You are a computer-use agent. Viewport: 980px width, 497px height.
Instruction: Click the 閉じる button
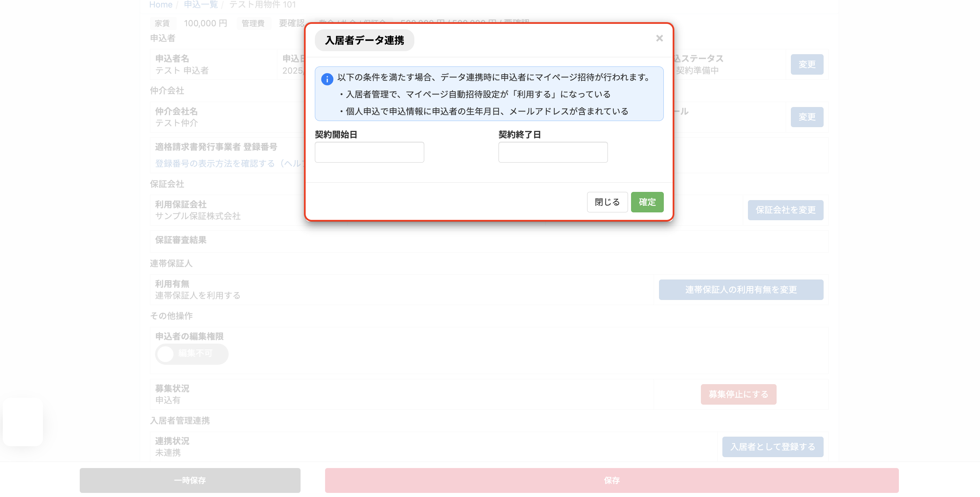coord(607,202)
